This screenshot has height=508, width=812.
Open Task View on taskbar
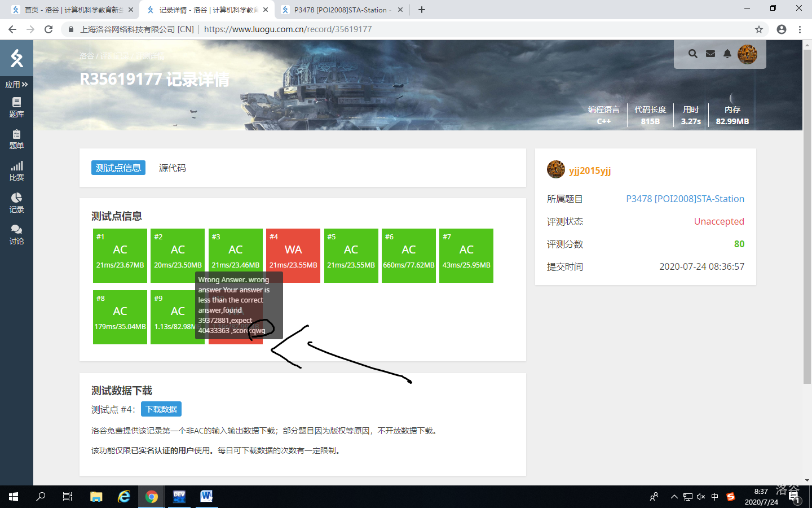68,497
